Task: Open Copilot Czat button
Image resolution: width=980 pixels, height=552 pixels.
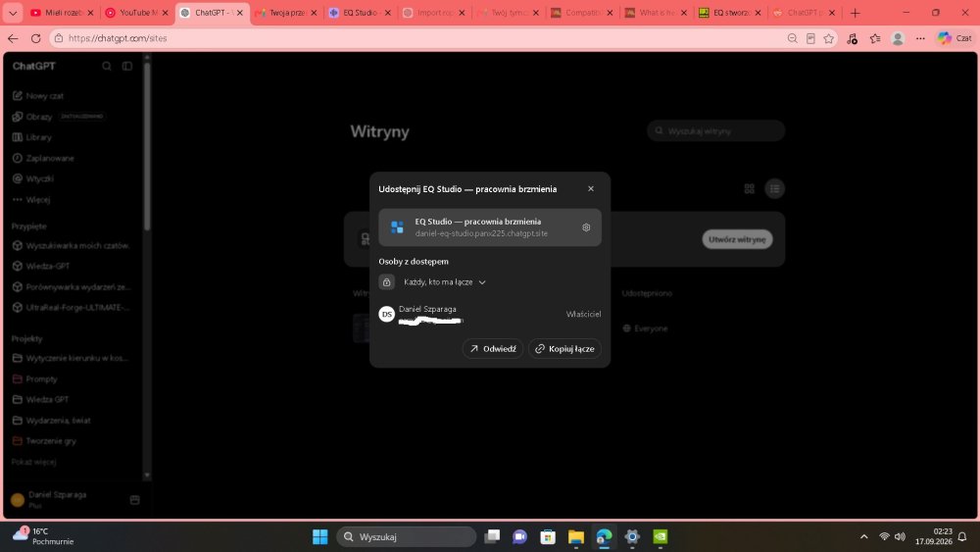Action: (955, 38)
